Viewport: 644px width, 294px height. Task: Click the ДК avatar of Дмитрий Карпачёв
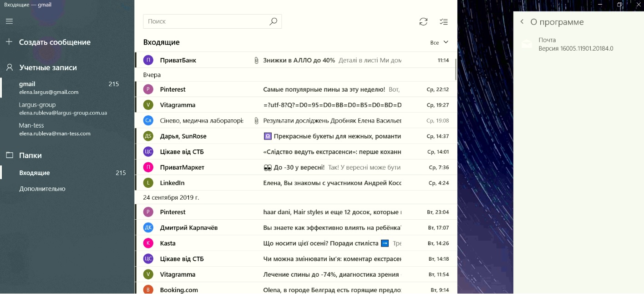click(148, 227)
